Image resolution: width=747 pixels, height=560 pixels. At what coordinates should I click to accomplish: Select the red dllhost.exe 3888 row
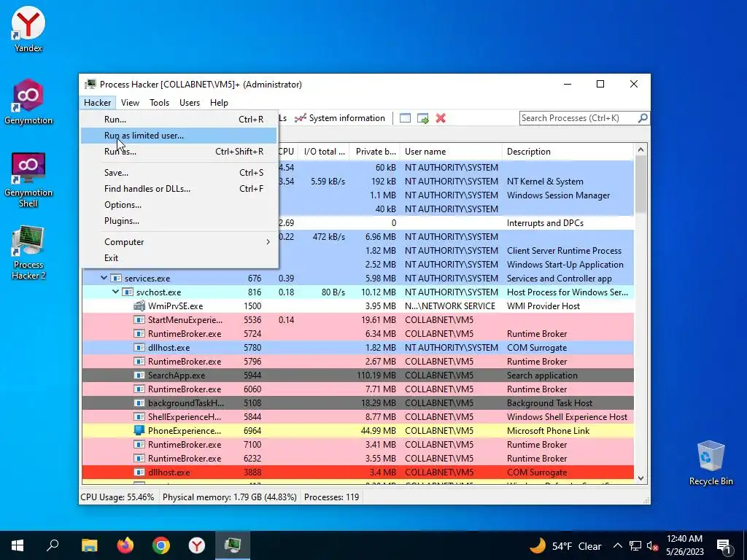[357, 472]
